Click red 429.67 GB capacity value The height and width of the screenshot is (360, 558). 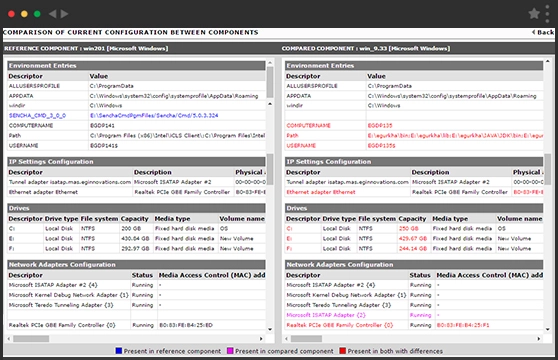coord(413,238)
